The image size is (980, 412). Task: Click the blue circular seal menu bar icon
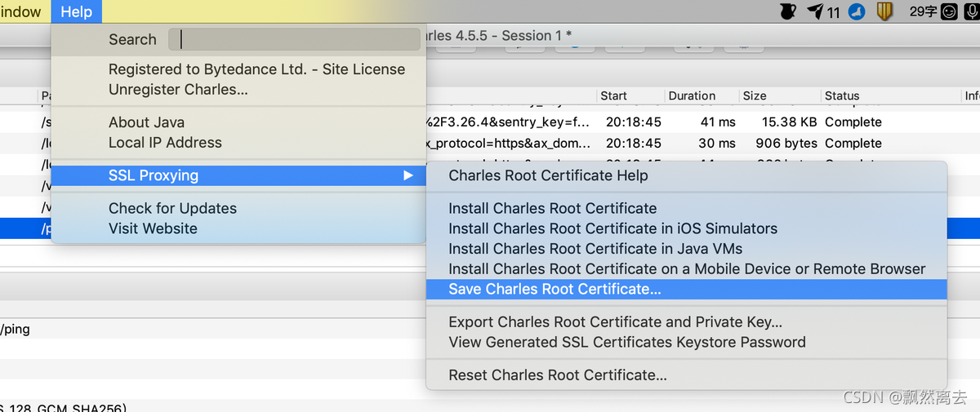pos(857,11)
